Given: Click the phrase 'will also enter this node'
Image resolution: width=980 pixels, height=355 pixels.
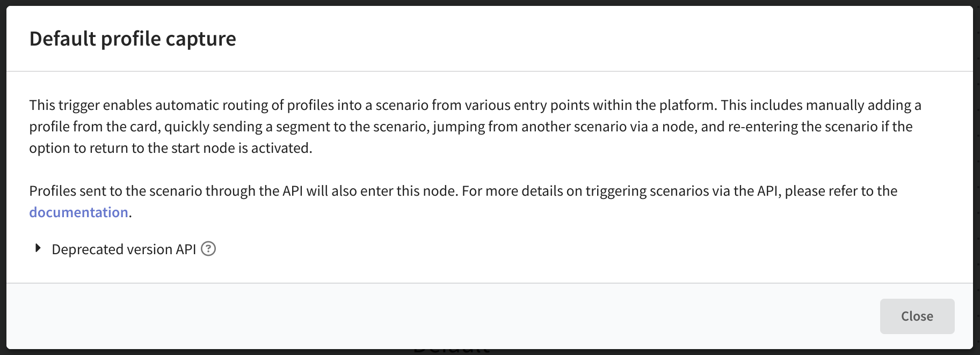Looking at the screenshot, I should click(x=381, y=191).
